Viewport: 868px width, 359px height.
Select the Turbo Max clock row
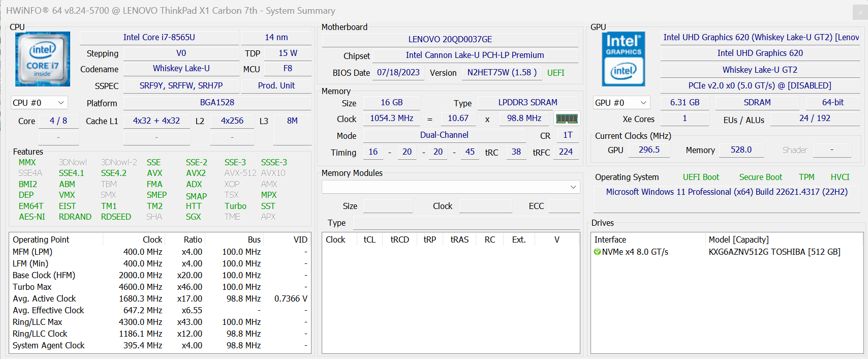tap(160, 287)
